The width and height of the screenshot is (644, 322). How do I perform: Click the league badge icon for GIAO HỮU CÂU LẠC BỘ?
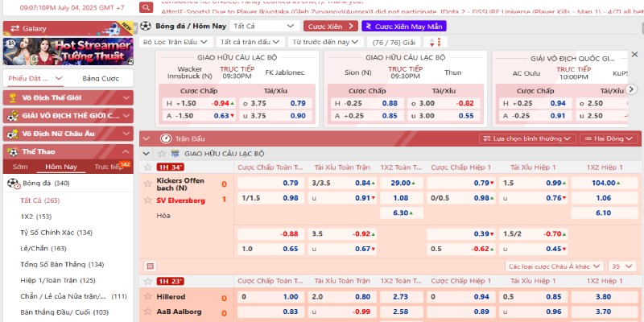coord(175,154)
